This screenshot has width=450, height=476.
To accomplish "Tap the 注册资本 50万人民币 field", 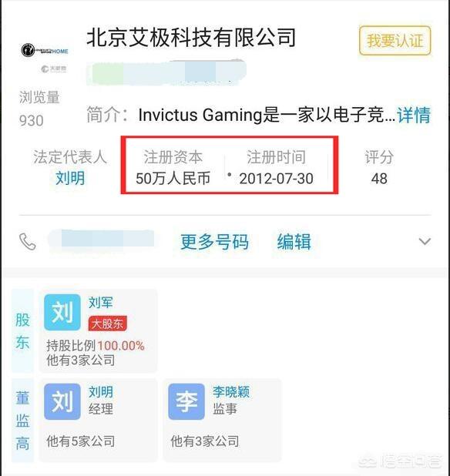I will 173,168.
